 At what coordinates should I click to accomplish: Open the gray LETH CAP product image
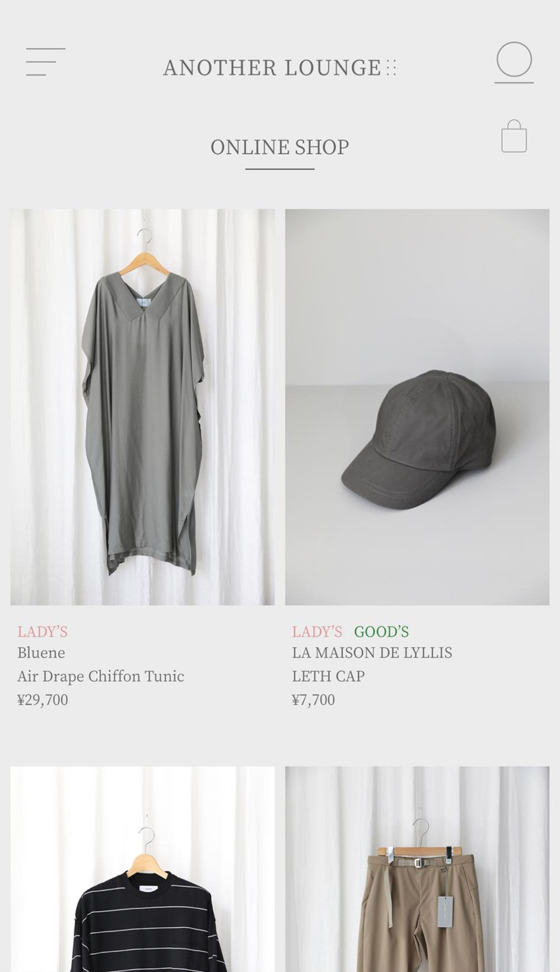coord(417,407)
